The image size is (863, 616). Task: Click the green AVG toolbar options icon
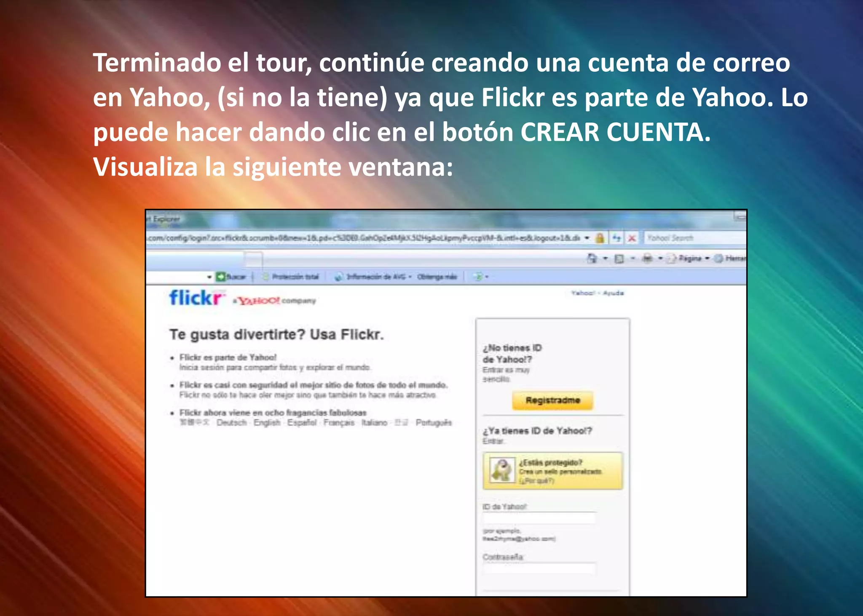click(478, 277)
